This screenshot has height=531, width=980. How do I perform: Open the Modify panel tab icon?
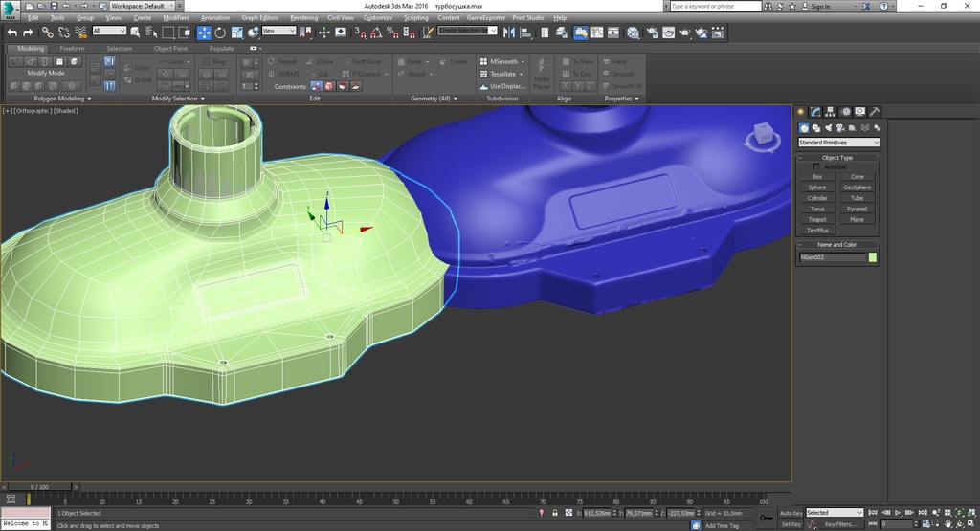815,112
